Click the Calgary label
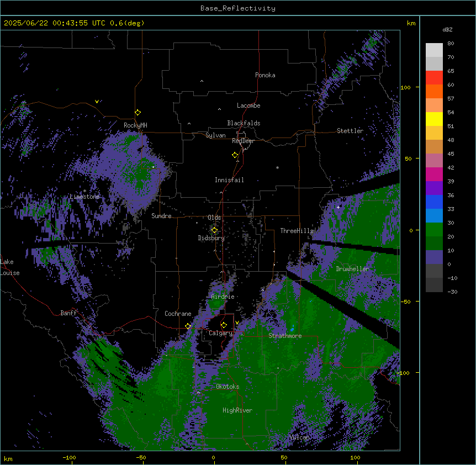This screenshot has width=476, height=465. tap(220, 333)
